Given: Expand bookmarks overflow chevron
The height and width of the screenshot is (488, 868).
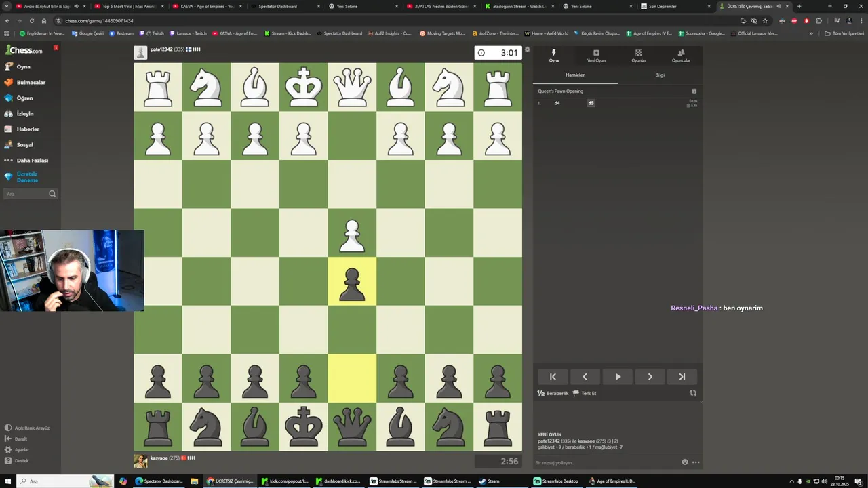Looking at the screenshot, I should [810, 33].
